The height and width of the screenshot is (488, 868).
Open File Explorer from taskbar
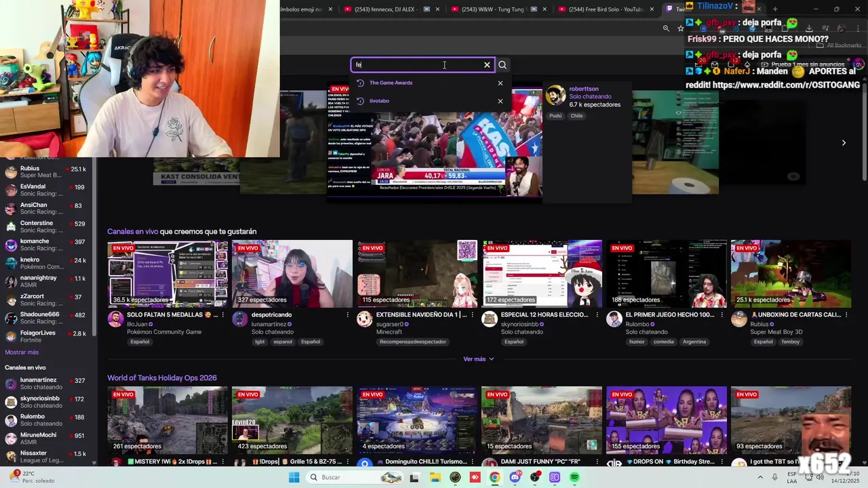[x=435, y=477]
